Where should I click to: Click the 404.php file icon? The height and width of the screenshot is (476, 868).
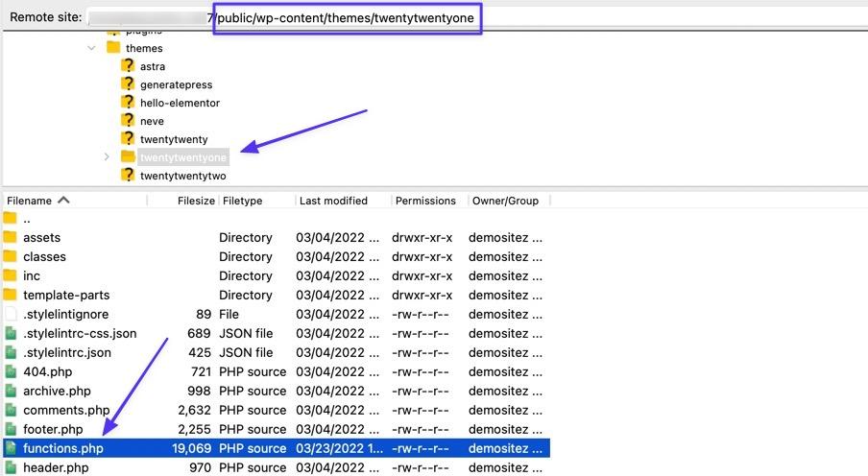11,371
